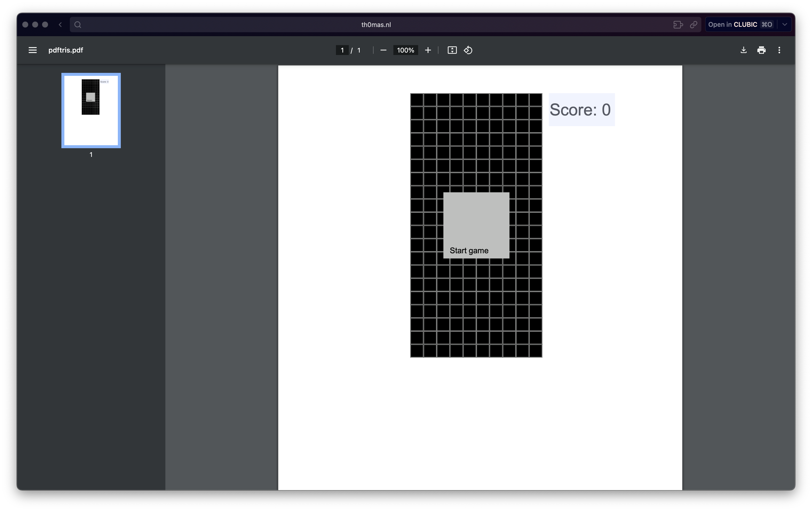Screen dimensions: 812x511
Task: Click the Score: 0 text field
Action: 581,110
